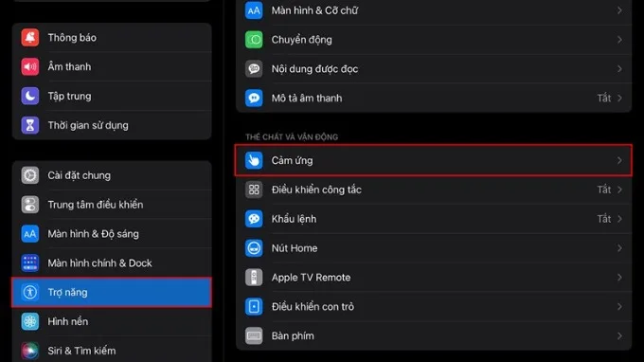The image size is (644, 362).
Task: Tap the green Chuyển động icon
Action: pyautogui.click(x=254, y=40)
